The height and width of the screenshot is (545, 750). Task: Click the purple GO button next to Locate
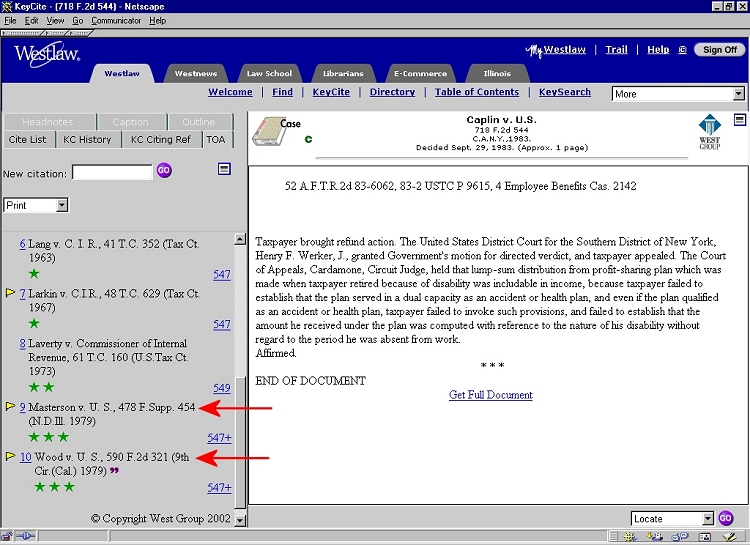(x=726, y=518)
